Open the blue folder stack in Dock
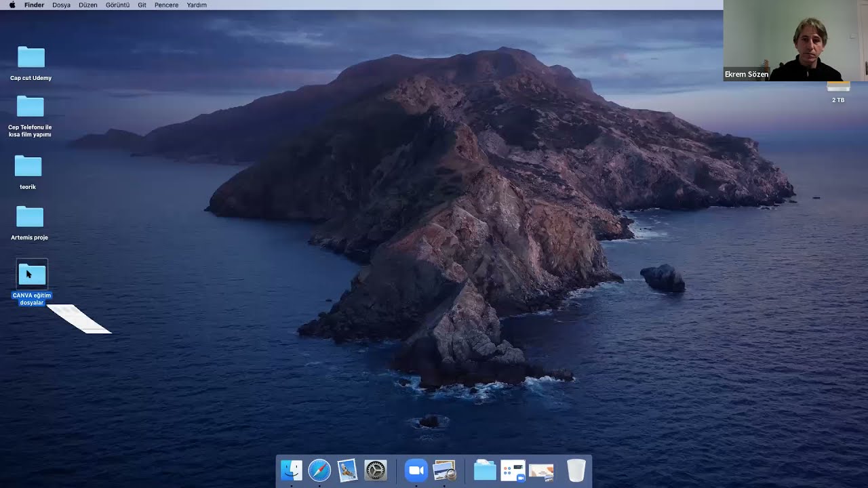The image size is (868, 488). [x=485, y=470]
